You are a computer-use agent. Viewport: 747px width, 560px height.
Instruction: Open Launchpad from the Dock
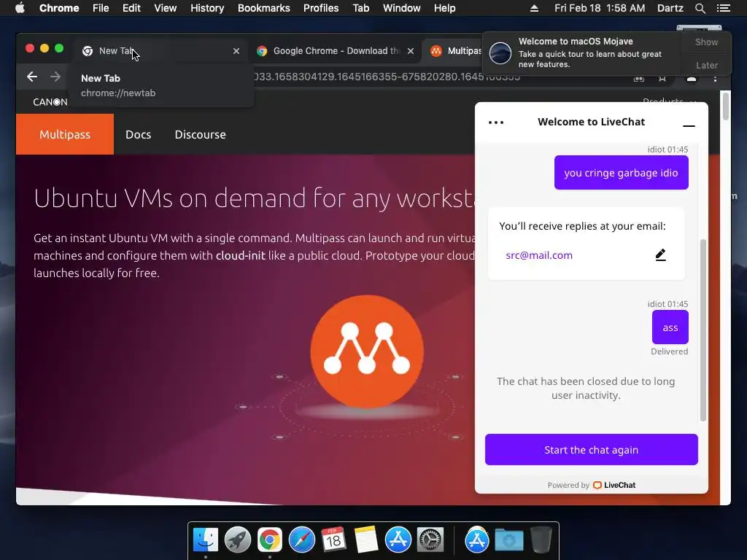click(x=237, y=540)
